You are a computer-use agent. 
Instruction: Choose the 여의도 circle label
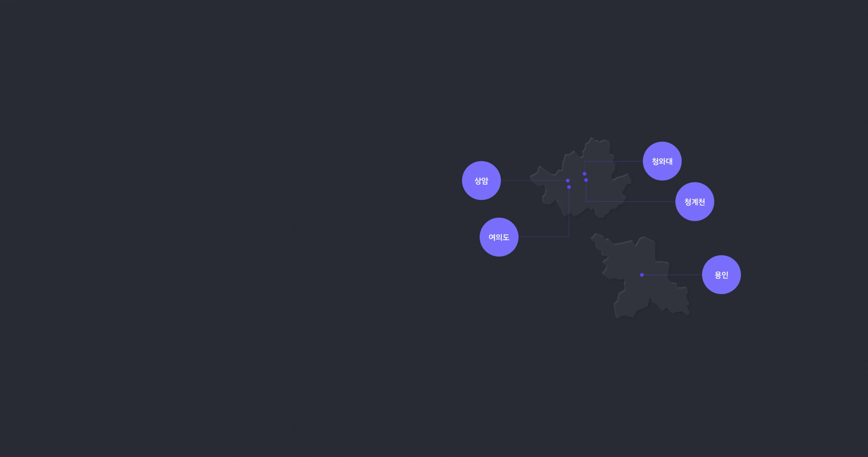499,237
